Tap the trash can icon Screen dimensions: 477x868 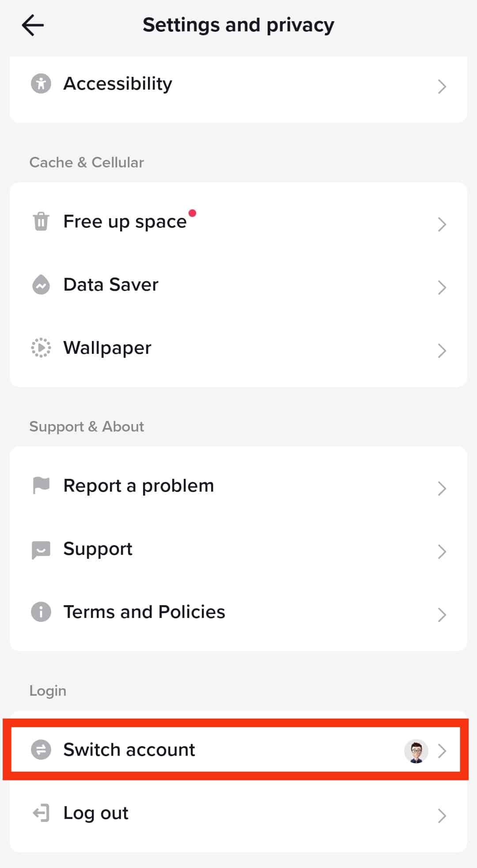tap(41, 221)
